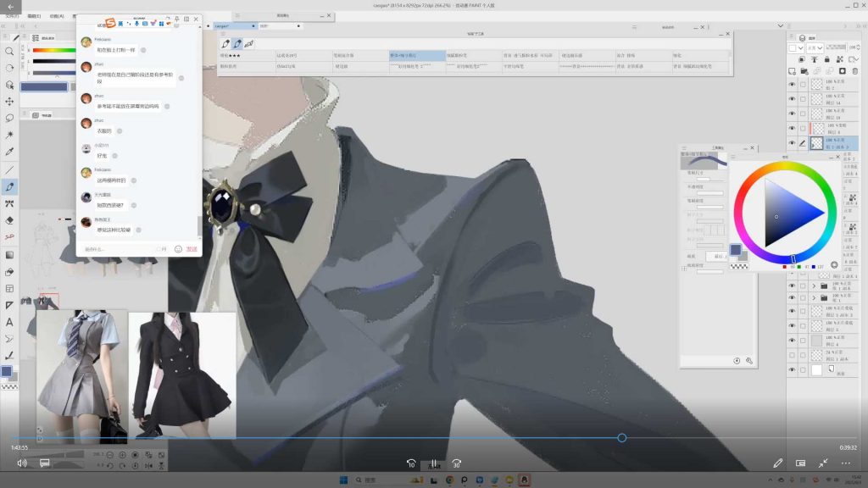Toggle visibility of the selected blue layer
The height and width of the screenshot is (488, 868).
tap(792, 143)
